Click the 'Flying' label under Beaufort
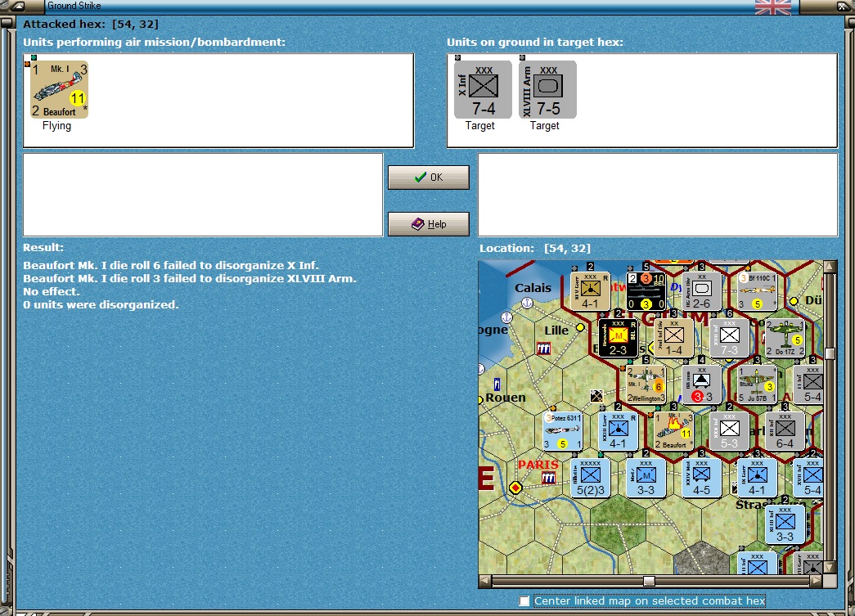 (56, 126)
